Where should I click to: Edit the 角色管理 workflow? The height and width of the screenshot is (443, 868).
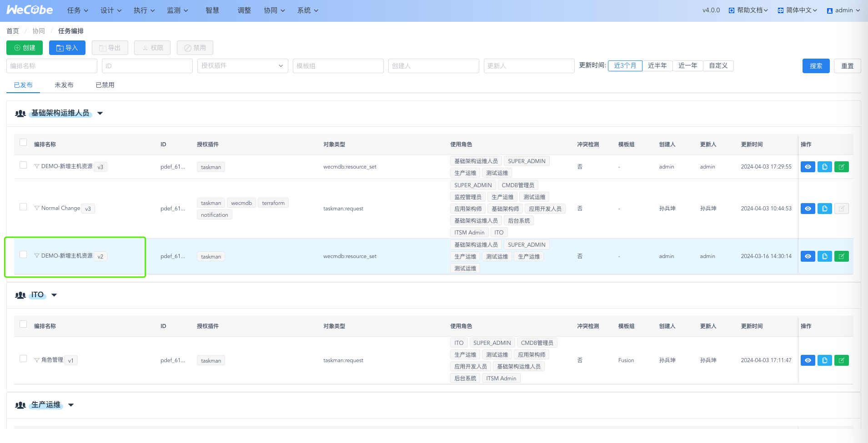[841, 360]
